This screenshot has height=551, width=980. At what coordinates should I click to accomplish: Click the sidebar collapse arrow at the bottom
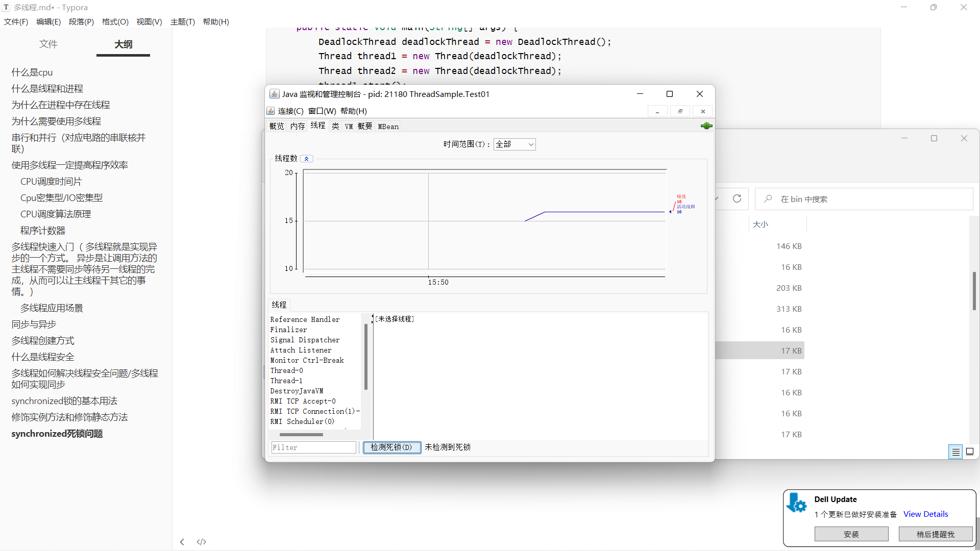pos(182,542)
